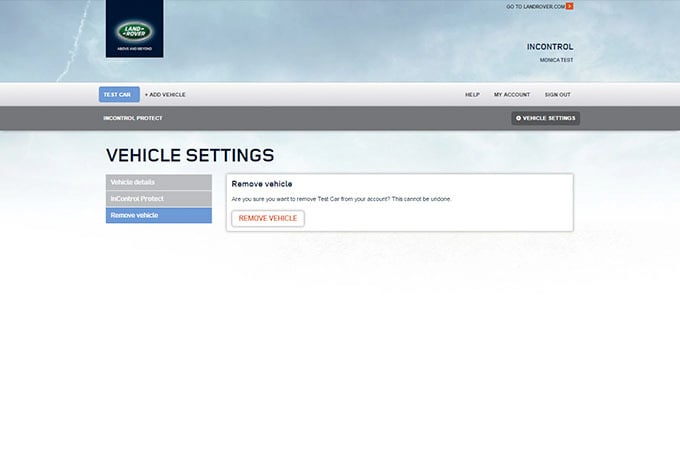Open the Help page
Viewport: 680px width, 450px height.
coord(472,94)
